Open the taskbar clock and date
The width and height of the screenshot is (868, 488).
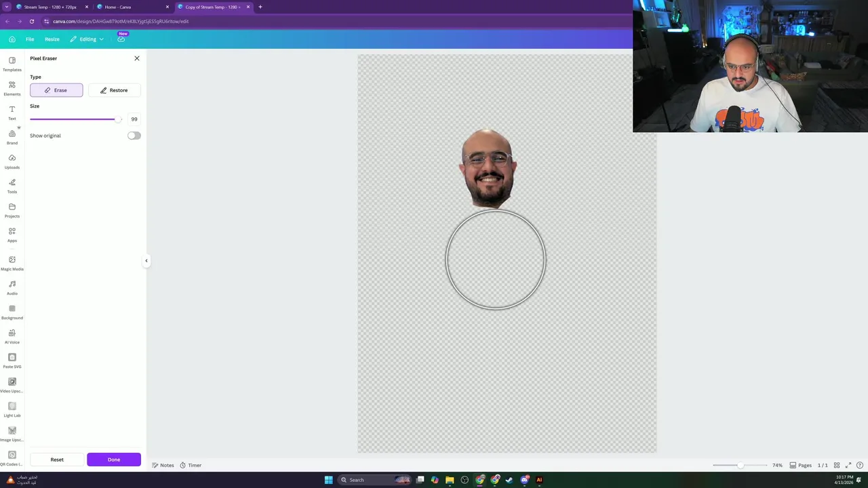844,480
